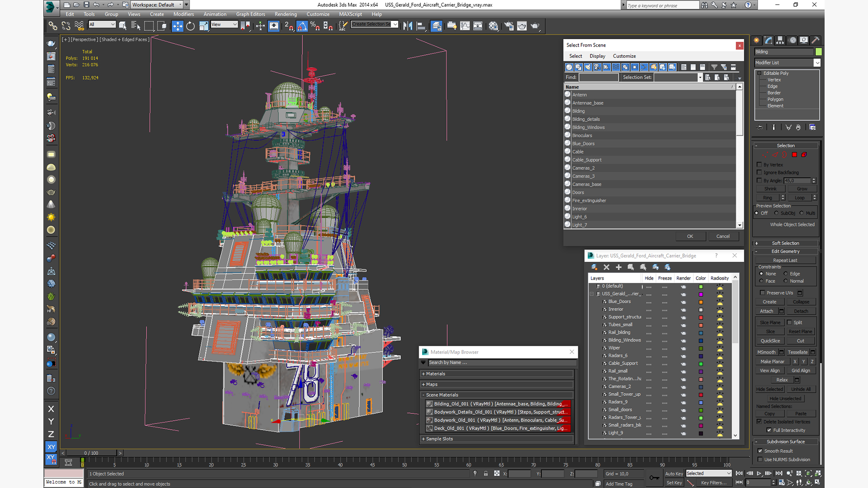The width and height of the screenshot is (868, 488).
Task: Enable the Ignore Backfacing checkbox
Action: tap(759, 173)
